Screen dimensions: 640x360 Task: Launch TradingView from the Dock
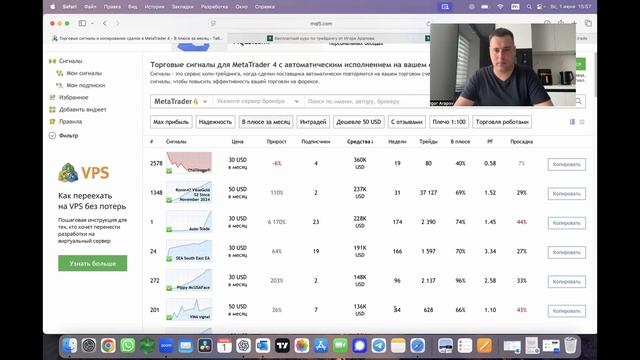[x=282, y=346]
